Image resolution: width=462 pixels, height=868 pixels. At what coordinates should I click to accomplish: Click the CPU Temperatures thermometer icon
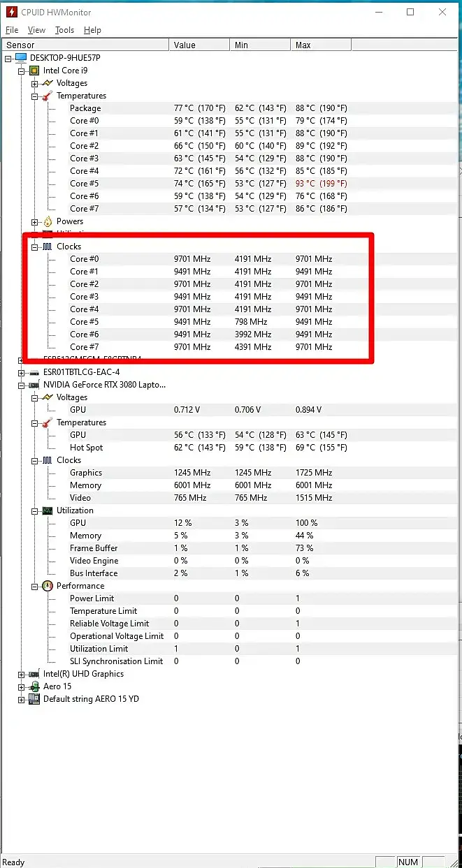[x=48, y=96]
